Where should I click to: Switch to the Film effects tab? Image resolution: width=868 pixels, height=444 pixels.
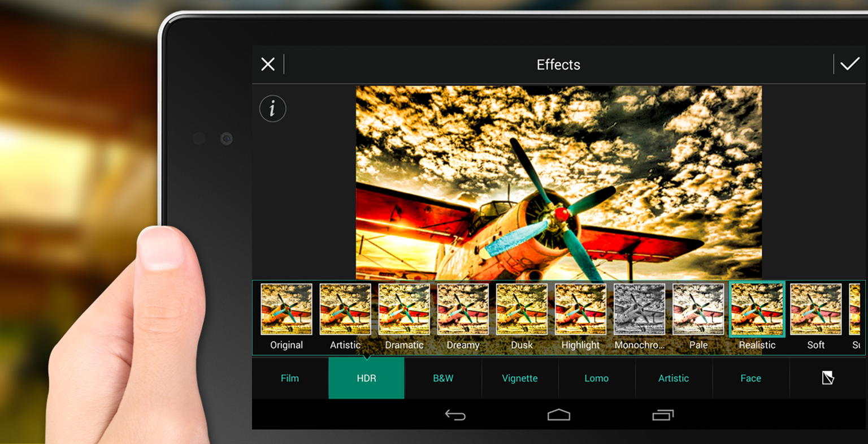click(290, 378)
